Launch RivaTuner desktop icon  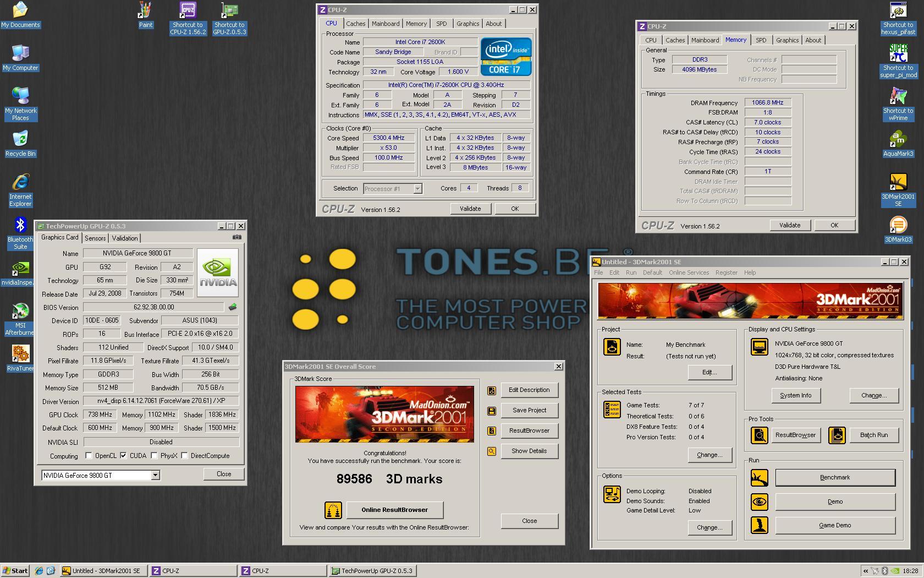(20, 358)
